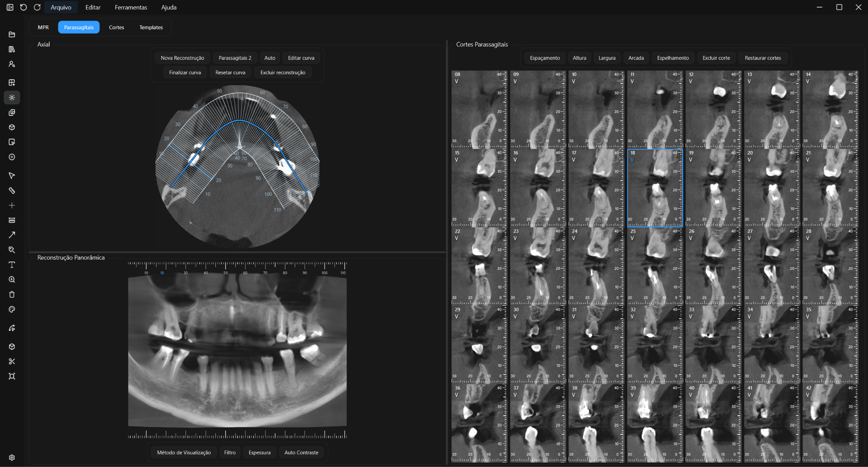The image size is (868, 467).
Task: Open the image gallery icon
Action: point(12,112)
